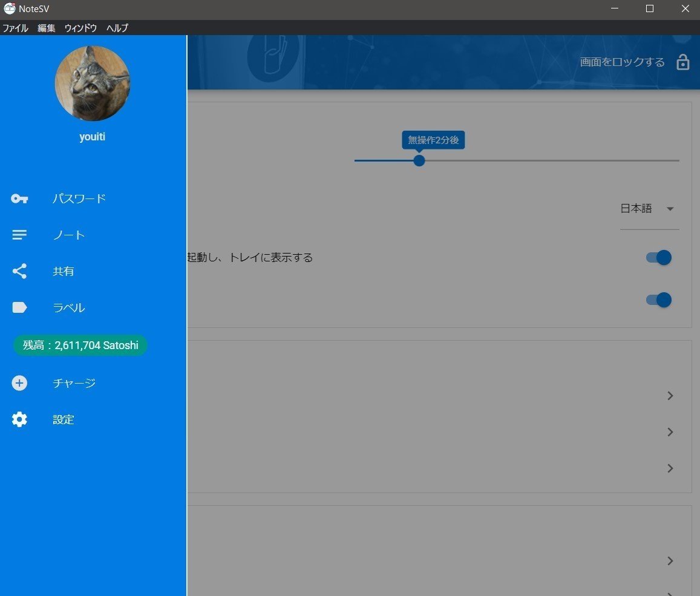The width and height of the screenshot is (700, 596).
Task: Expand the first chevron in settings list
Action: coord(670,396)
